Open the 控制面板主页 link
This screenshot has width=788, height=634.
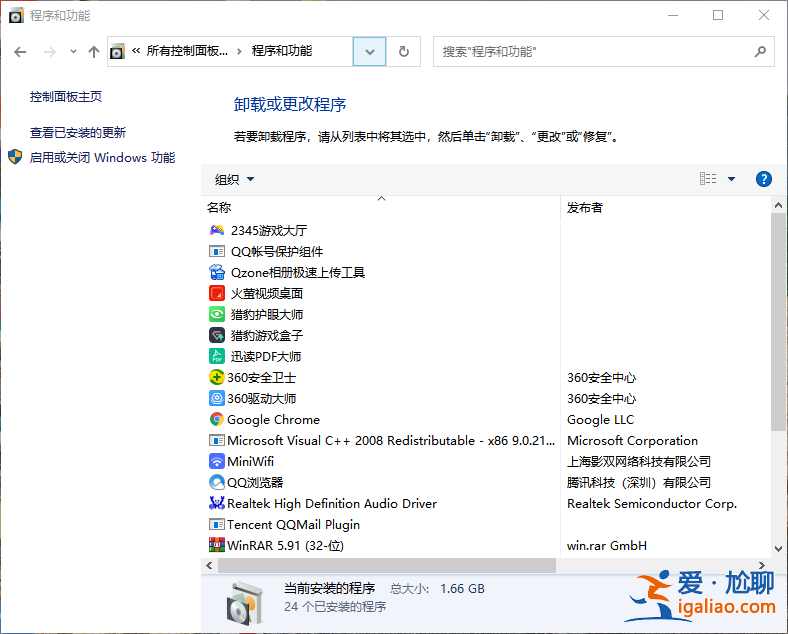coord(66,96)
